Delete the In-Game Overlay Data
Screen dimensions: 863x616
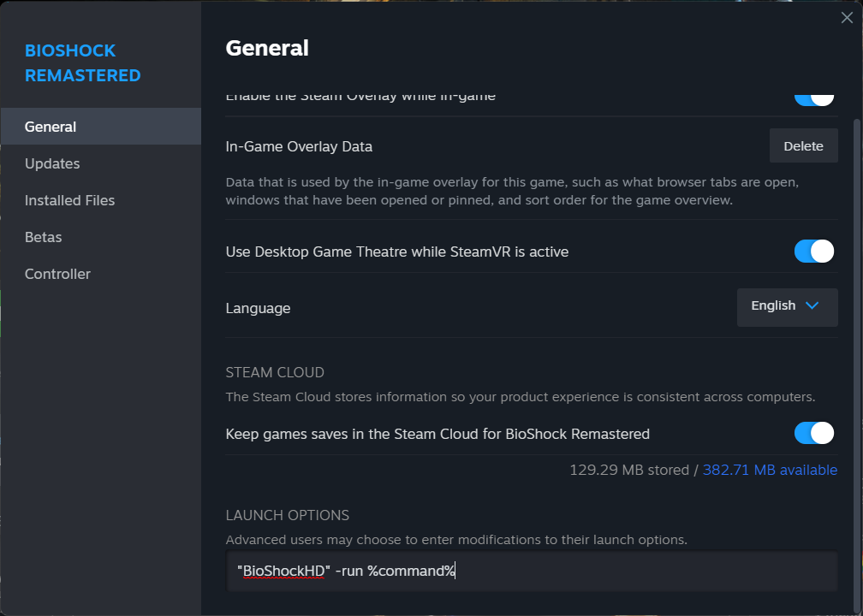(803, 146)
